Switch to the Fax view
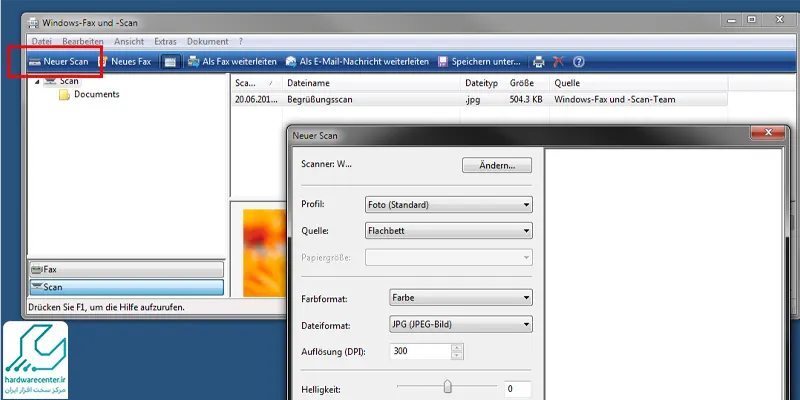 (x=127, y=269)
